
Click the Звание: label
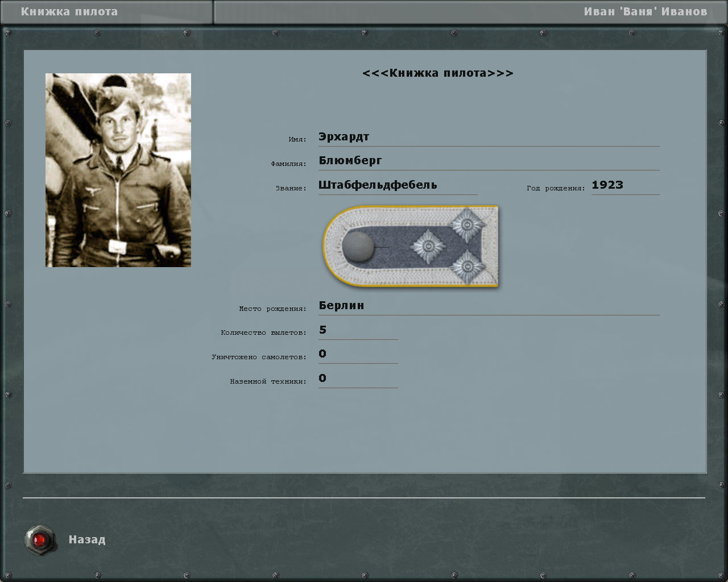pyautogui.click(x=291, y=188)
